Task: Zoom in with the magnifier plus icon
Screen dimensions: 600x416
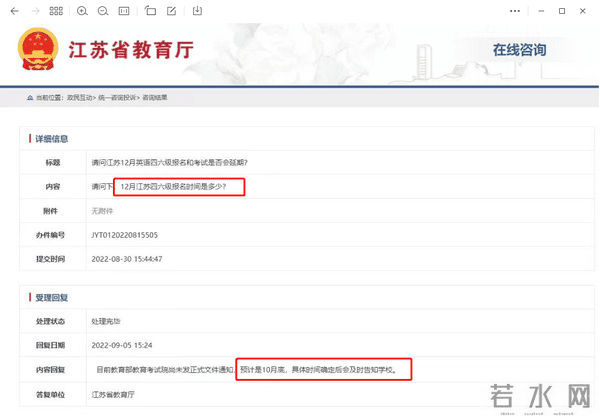Action: [x=82, y=11]
